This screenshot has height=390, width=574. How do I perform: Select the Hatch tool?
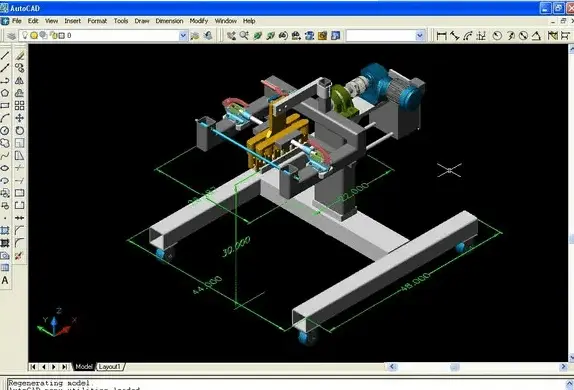pos(5,230)
